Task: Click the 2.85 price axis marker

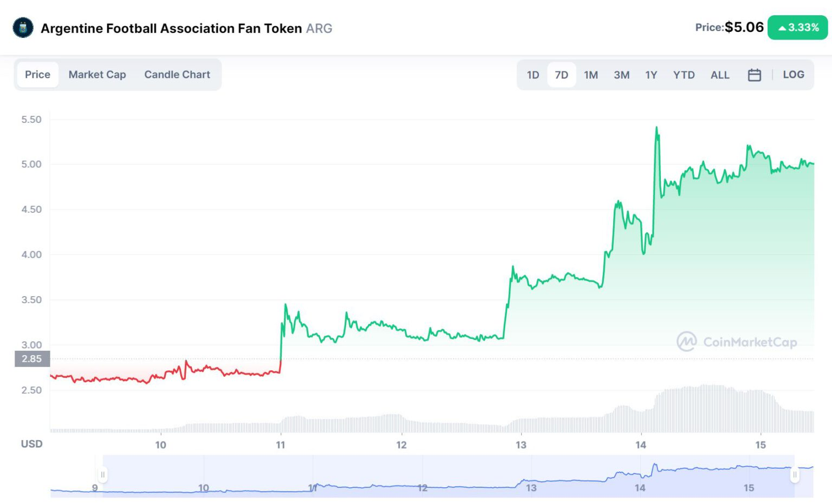Action: (x=32, y=358)
